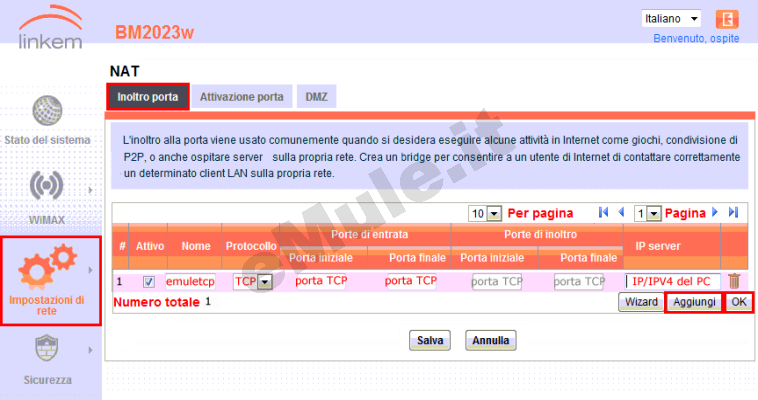Click the Attivo column header
The image size is (758, 400).
click(x=149, y=246)
